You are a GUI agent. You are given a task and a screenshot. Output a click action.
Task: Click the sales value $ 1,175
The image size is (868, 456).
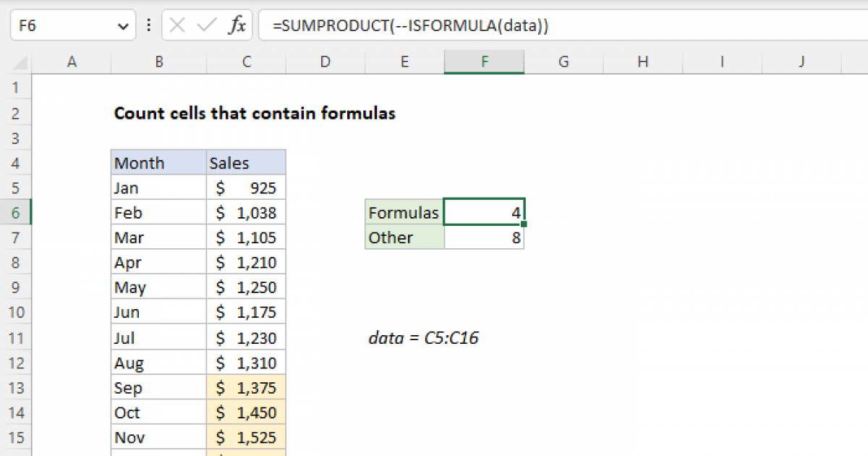(247, 313)
